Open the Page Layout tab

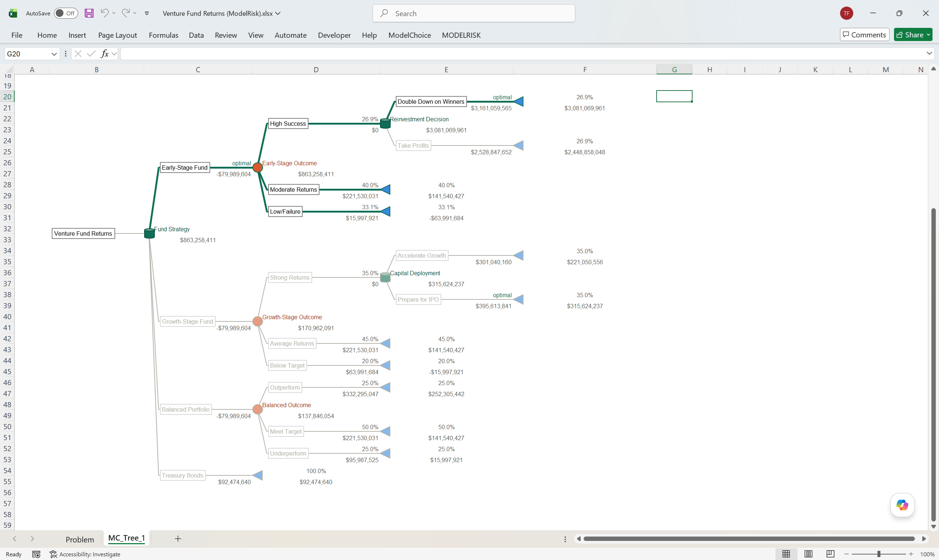(x=117, y=35)
